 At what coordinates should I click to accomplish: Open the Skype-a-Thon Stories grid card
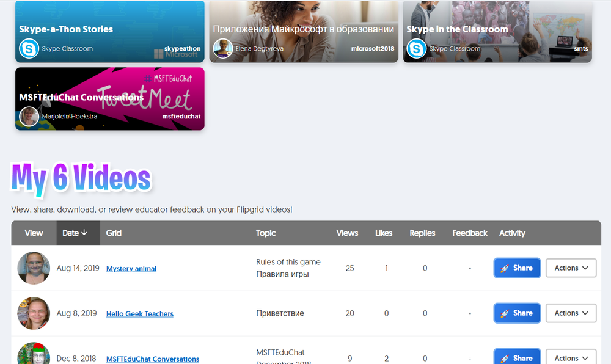[x=110, y=31]
